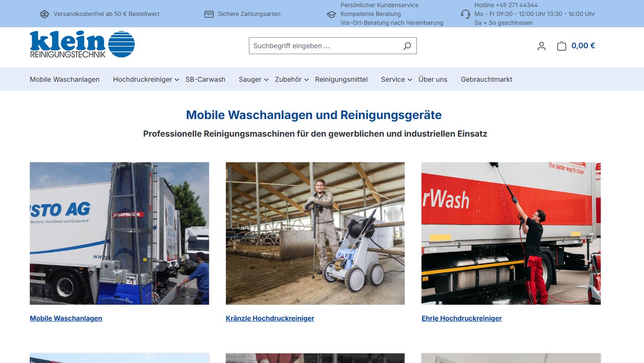Screen dimensions: 644x363
Task: Expand the Service menu chevron
Action: click(x=409, y=80)
